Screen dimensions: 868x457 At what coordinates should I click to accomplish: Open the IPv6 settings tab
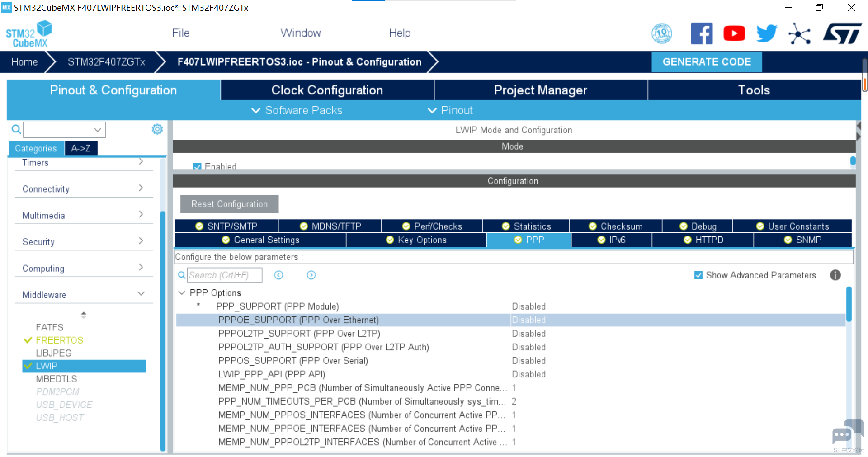tap(612, 240)
